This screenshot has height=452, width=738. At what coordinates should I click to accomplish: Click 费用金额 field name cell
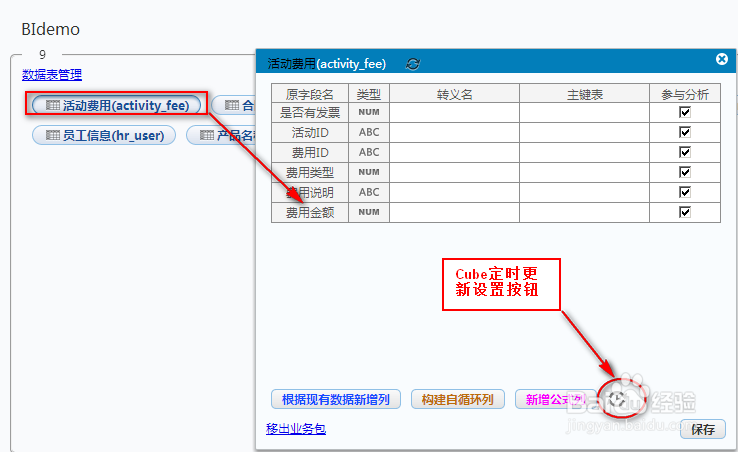(x=310, y=212)
